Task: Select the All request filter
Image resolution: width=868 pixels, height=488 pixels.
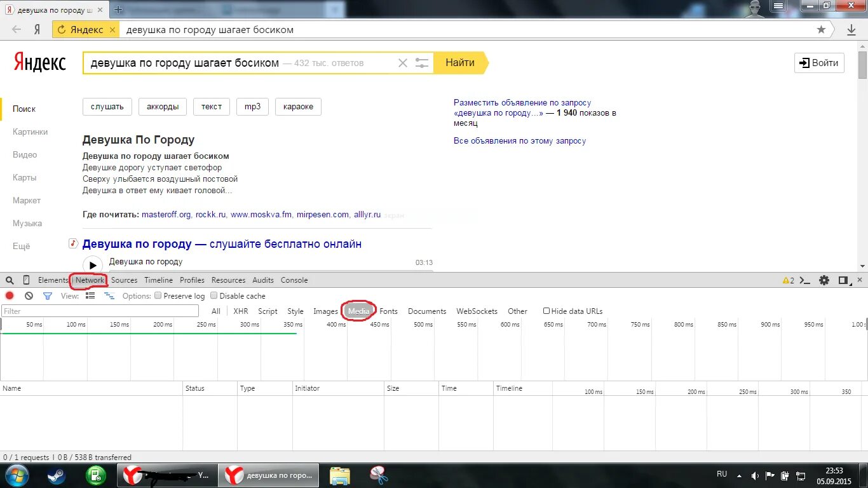Action: coord(216,311)
